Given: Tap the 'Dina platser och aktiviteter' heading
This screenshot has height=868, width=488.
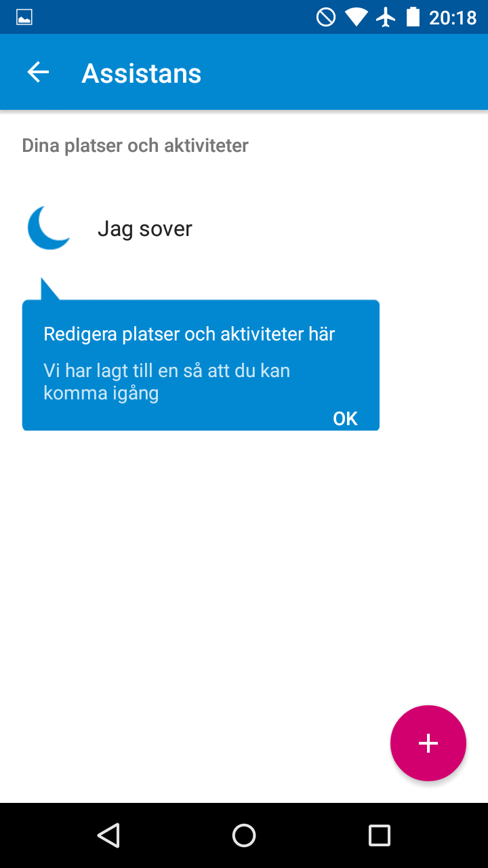Looking at the screenshot, I should click(136, 145).
